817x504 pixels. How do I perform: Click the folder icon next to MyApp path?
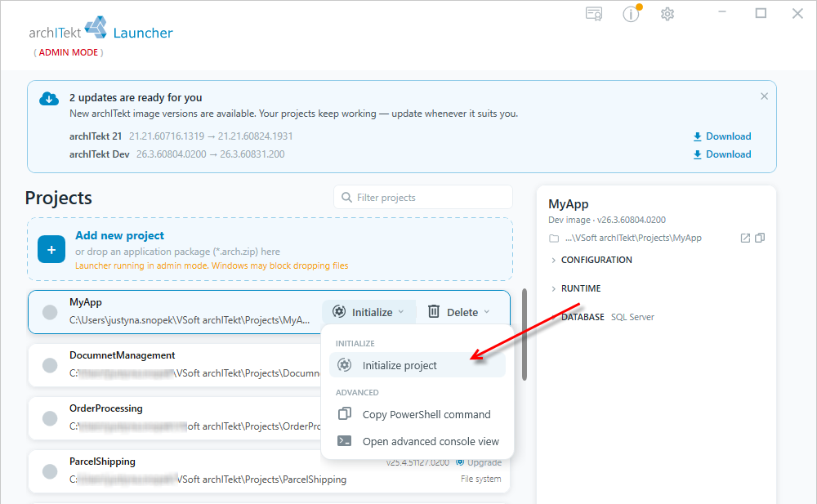554,239
